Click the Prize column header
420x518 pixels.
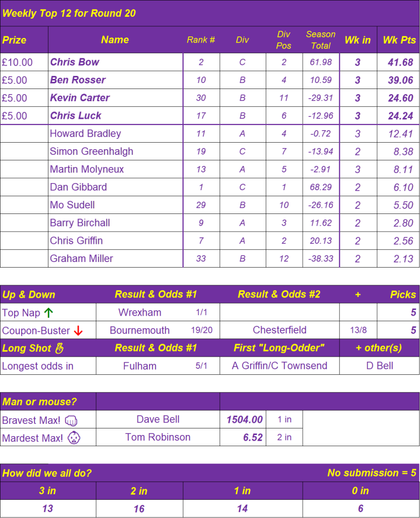click(x=24, y=40)
